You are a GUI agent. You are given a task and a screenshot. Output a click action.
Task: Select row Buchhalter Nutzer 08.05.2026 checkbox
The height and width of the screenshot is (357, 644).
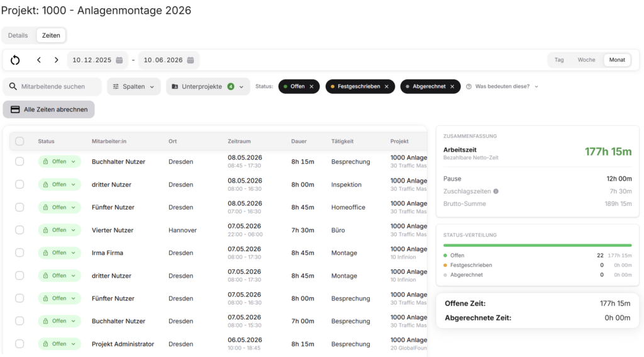[x=19, y=162]
